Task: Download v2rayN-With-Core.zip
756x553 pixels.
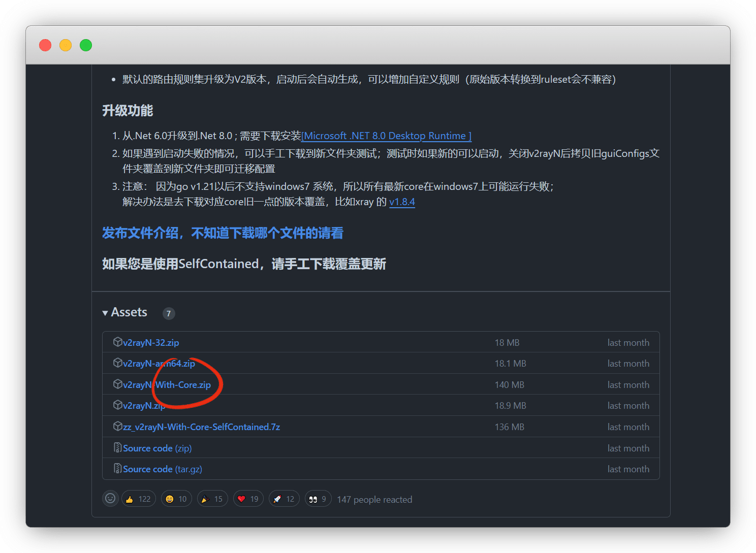Action: [167, 385]
